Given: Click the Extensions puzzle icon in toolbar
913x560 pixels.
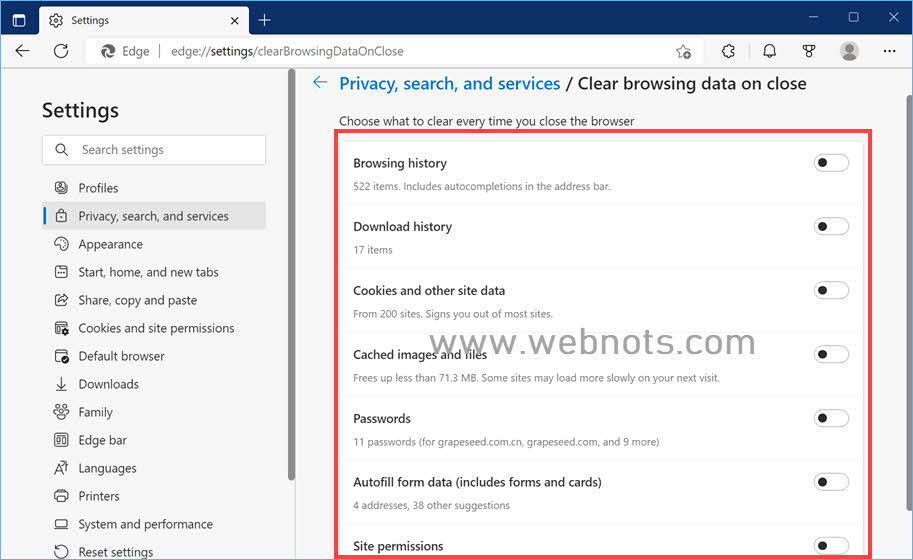Looking at the screenshot, I should (728, 51).
